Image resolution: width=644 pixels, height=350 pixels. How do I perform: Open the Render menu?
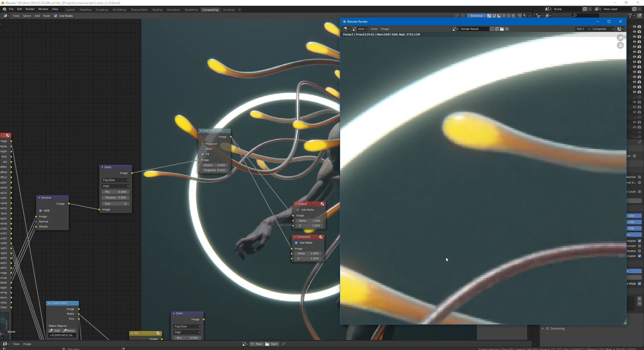tap(30, 9)
